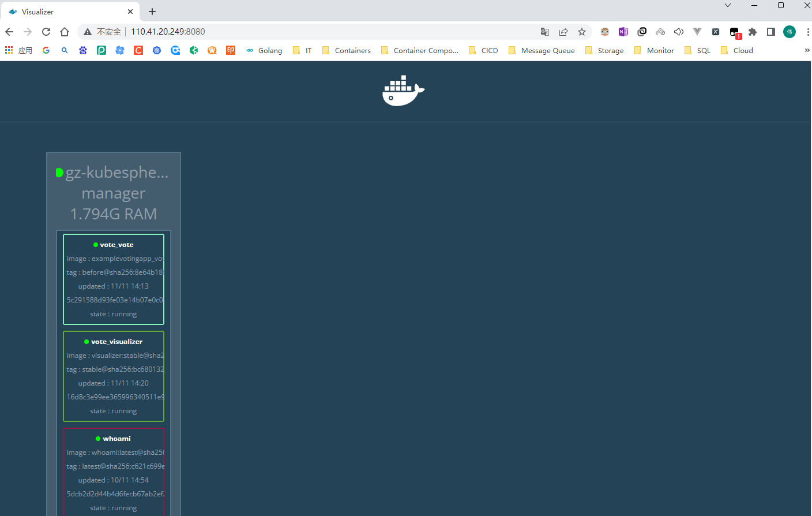This screenshot has width=812, height=516.
Task: Open a new browser tab
Action: coord(152,12)
